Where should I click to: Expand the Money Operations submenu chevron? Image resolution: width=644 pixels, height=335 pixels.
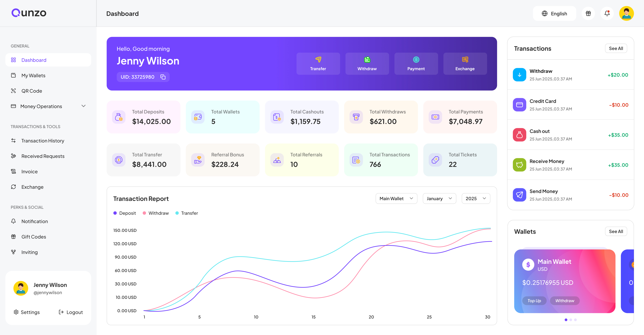[84, 106]
